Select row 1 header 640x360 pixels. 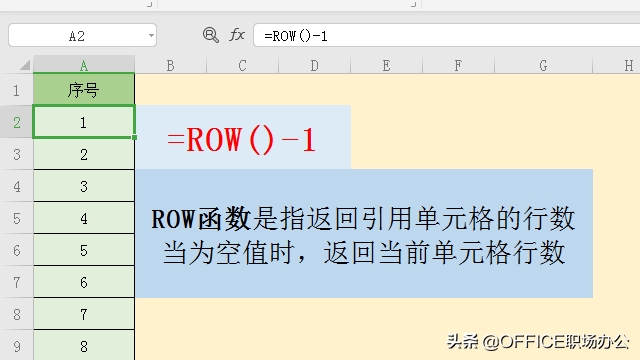coord(16,90)
